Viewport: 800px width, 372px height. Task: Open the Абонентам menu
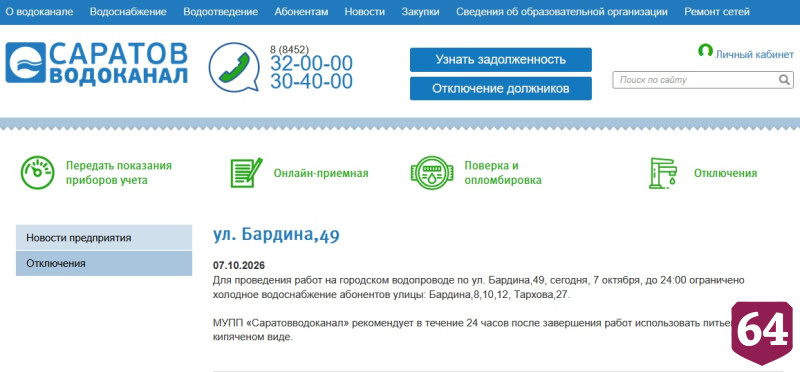pos(301,12)
